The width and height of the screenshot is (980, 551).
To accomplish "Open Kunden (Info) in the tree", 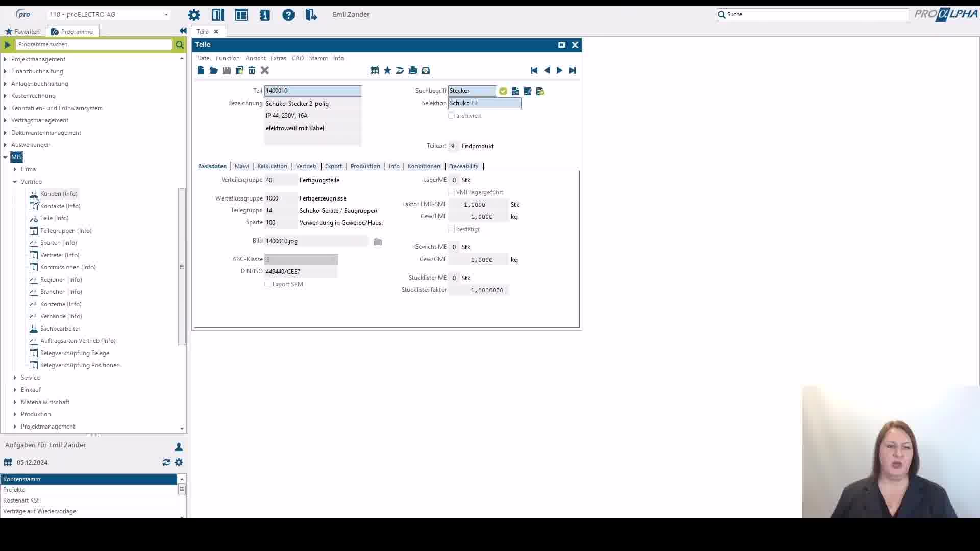I will 59,194.
